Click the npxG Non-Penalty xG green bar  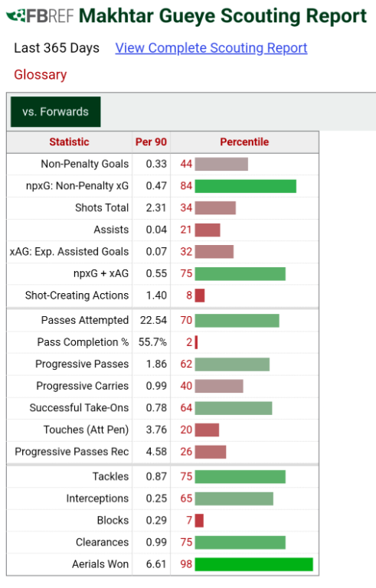pos(245,186)
